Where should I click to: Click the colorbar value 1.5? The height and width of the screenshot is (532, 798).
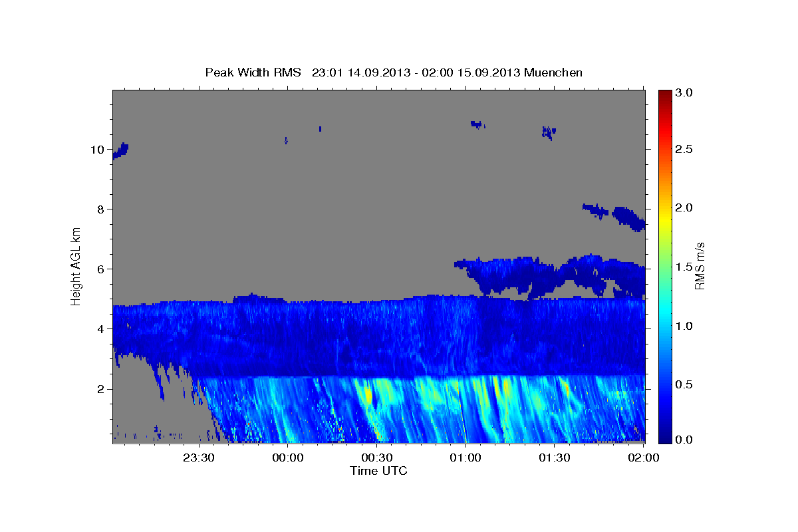[685, 267]
